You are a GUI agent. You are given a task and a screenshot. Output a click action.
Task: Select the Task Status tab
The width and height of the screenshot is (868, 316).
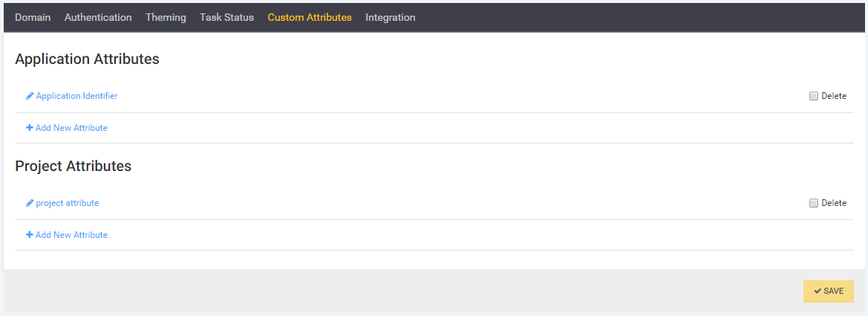pos(226,17)
